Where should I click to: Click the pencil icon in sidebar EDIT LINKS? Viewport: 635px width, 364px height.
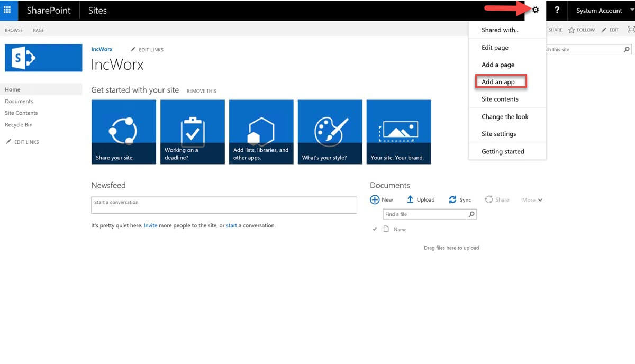[x=8, y=142]
